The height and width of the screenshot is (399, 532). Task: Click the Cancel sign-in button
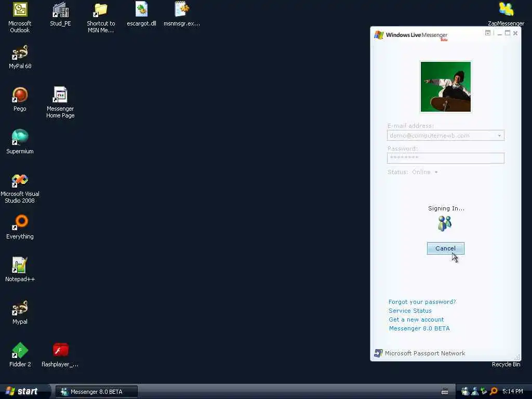pos(445,248)
